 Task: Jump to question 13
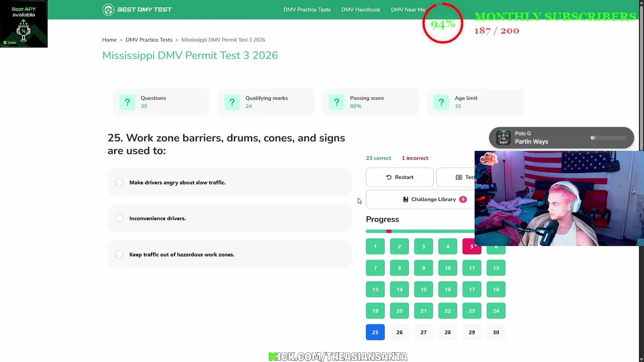click(x=375, y=290)
